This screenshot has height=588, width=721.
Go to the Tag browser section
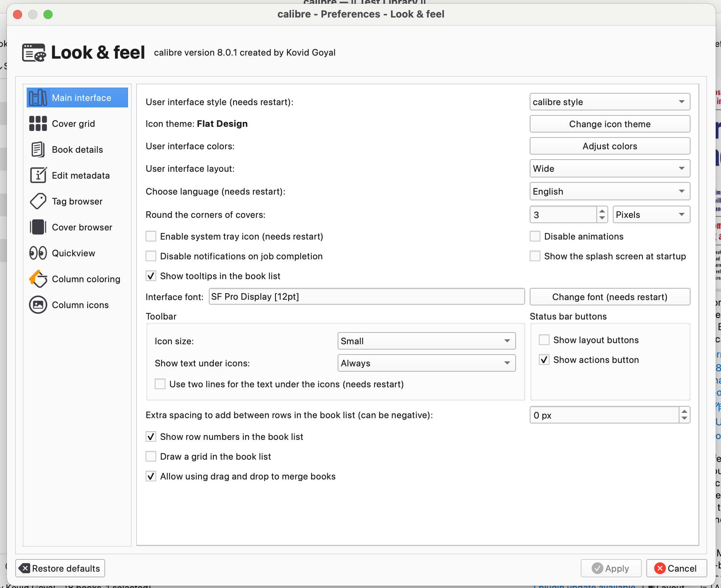(77, 201)
